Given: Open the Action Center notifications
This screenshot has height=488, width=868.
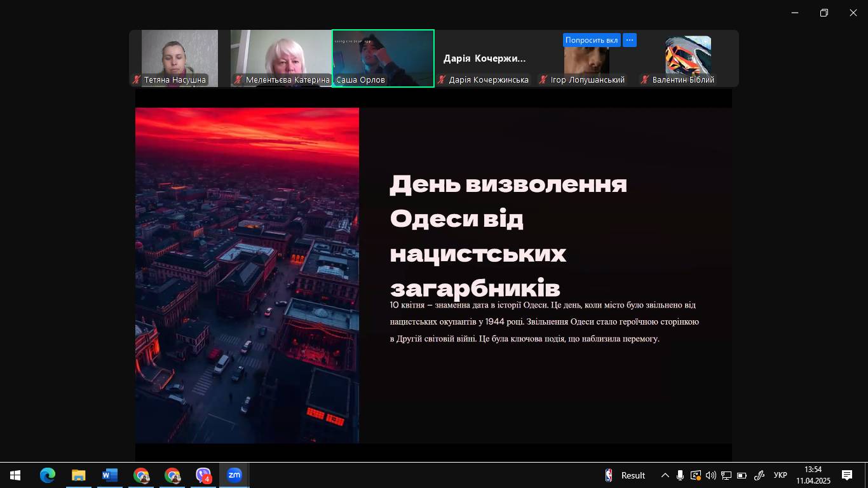Looking at the screenshot, I should pos(847,475).
